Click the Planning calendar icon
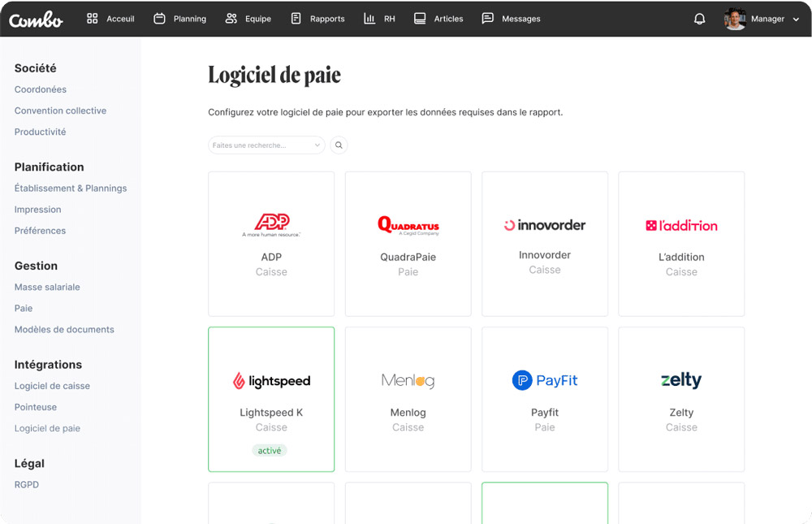812x524 pixels. 159,19
